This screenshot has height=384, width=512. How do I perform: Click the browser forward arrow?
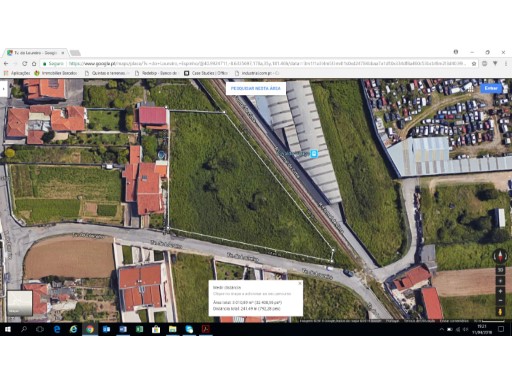coord(15,63)
